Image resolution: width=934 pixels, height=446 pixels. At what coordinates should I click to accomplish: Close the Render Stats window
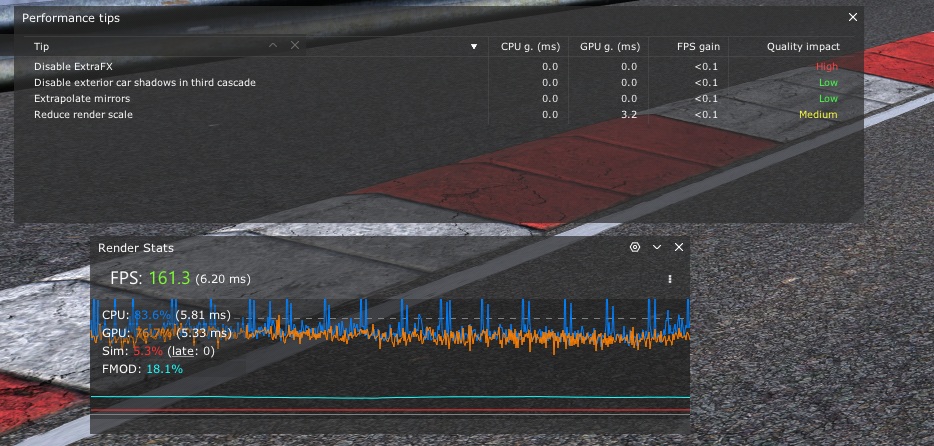point(679,247)
